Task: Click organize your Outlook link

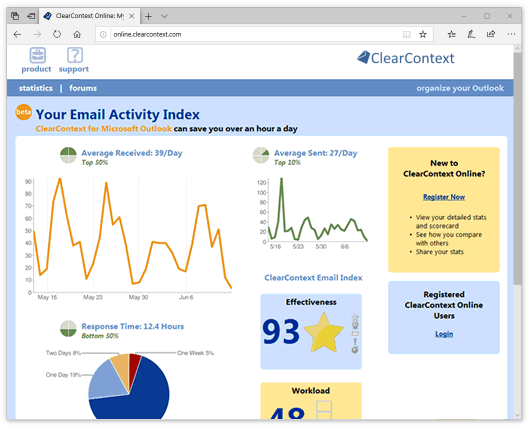Action: 460,88
